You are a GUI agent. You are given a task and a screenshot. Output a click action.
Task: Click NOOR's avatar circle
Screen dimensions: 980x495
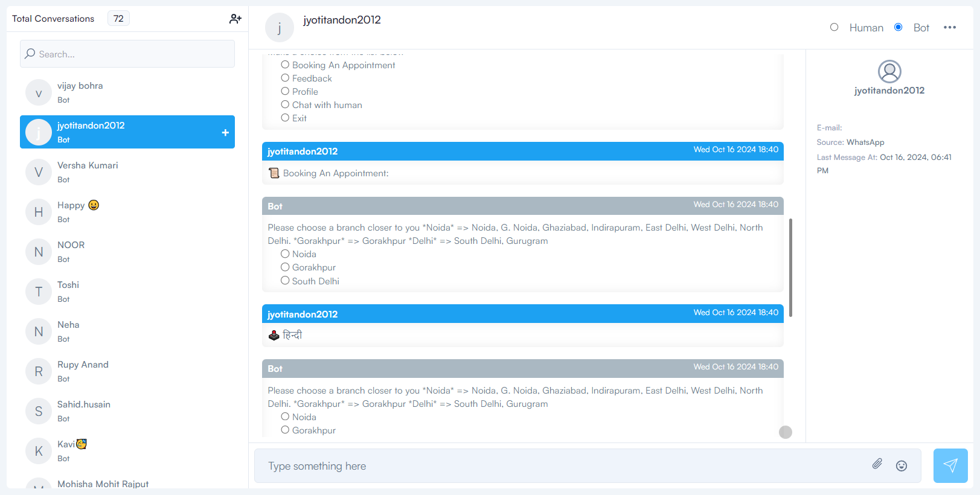point(39,252)
